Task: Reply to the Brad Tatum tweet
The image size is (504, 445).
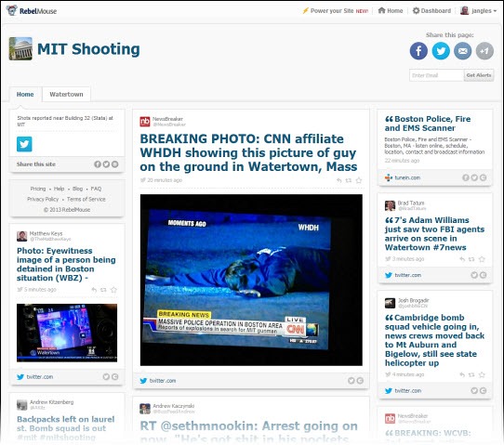Action: (462, 259)
